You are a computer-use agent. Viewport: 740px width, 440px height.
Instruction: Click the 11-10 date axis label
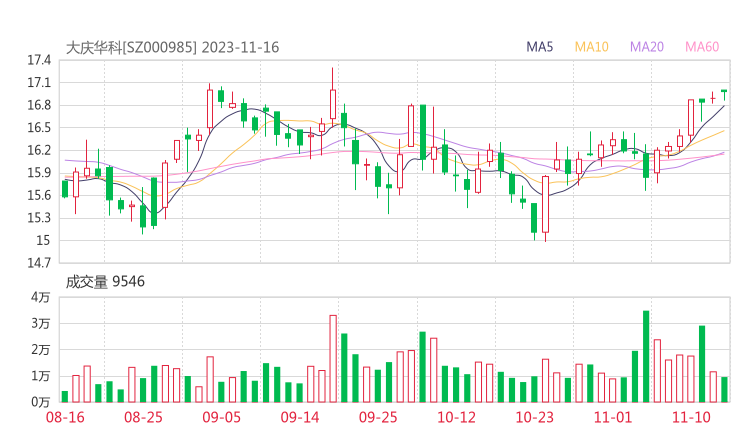click(691, 417)
